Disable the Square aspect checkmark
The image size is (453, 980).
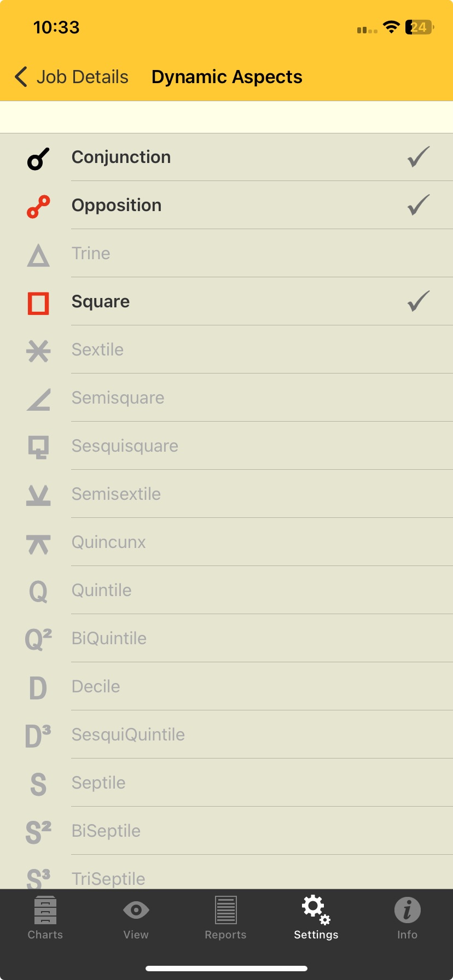coord(419,301)
